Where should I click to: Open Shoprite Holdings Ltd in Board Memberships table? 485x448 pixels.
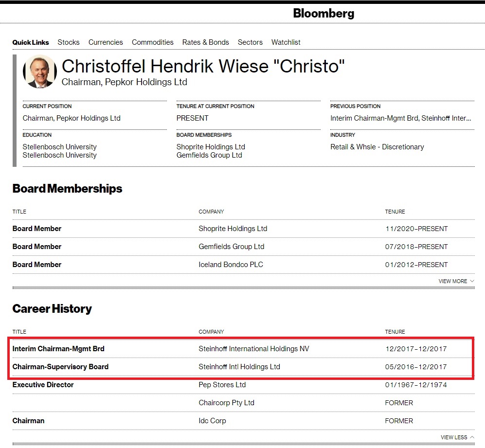233,229
